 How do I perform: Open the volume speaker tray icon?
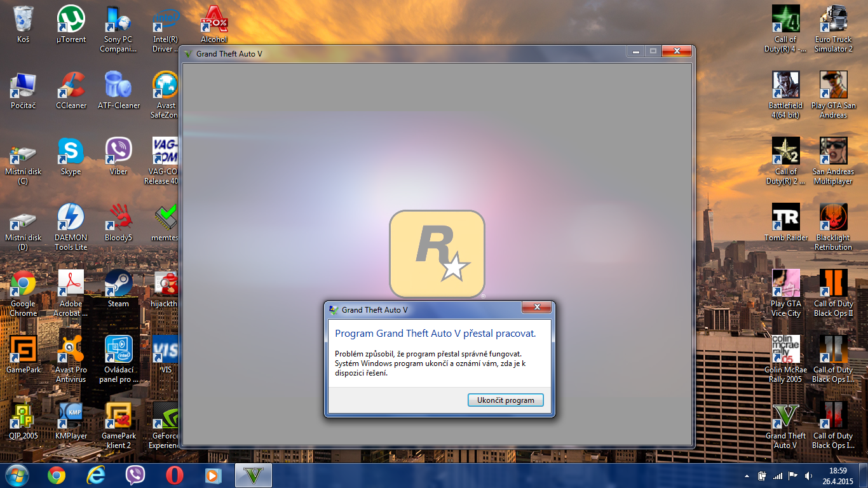(x=808, y=476)
